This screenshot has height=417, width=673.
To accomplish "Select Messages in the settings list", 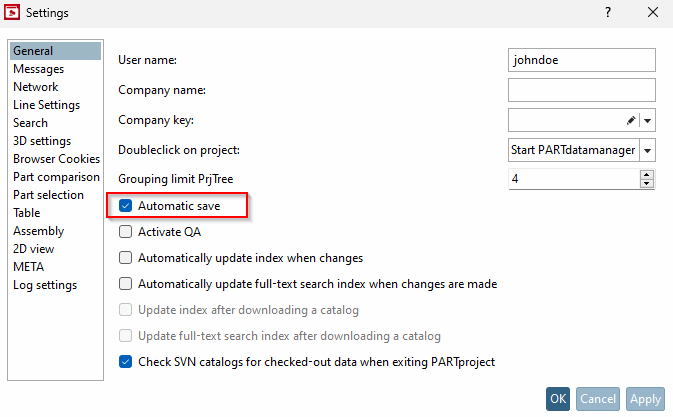I will click(x=38, y=69).
